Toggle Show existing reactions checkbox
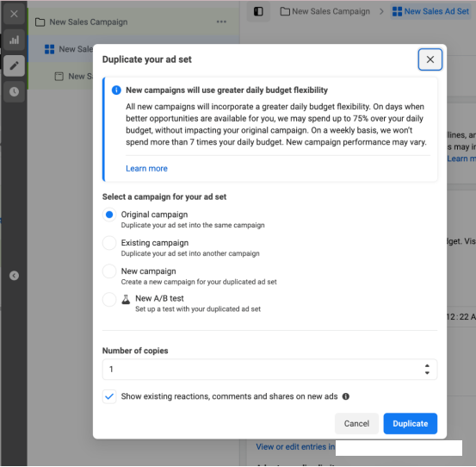The image size is (476, 467). click(x=109, y=396)
